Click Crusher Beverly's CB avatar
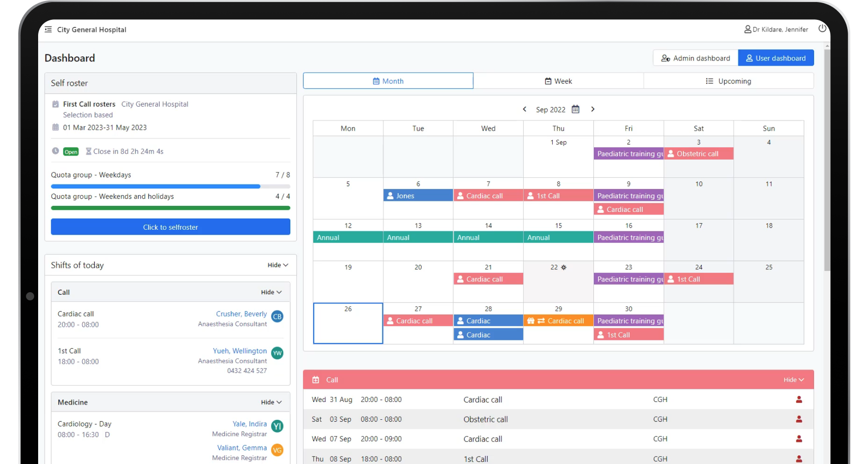The image size is (868, 464). (277, 317)
